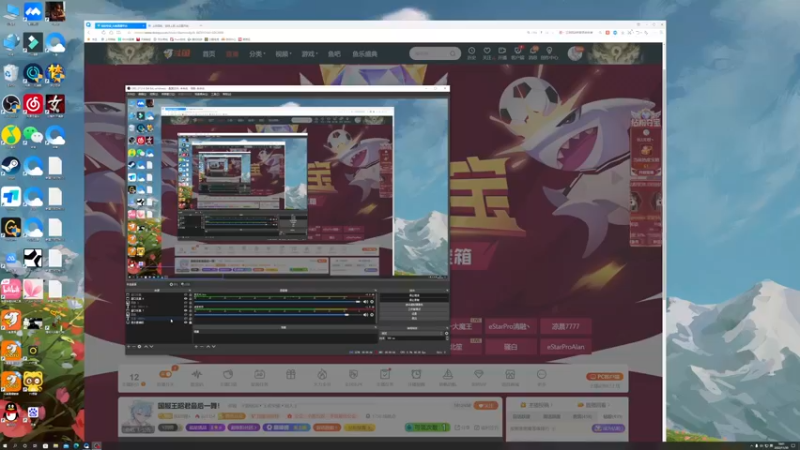Image resolution: width=800 pixels, height=450 pixels.
Task: Switch to the first browser tab
Action: [119, 25]
